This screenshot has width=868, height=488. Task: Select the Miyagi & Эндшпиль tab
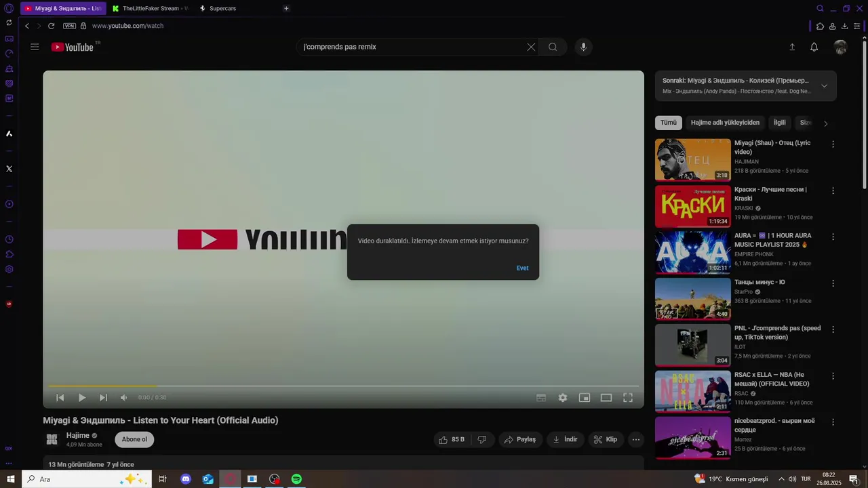(63, 9)
